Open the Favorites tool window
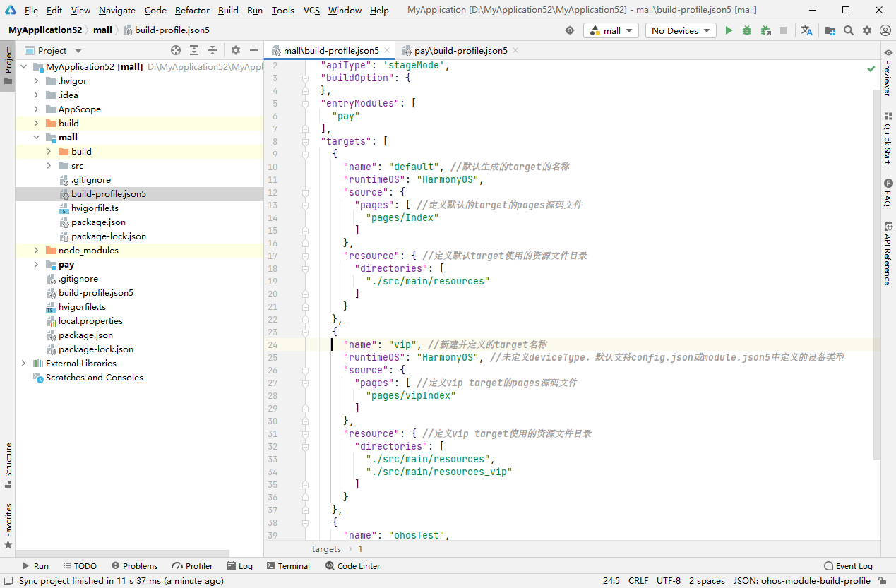 click(8, 527)
